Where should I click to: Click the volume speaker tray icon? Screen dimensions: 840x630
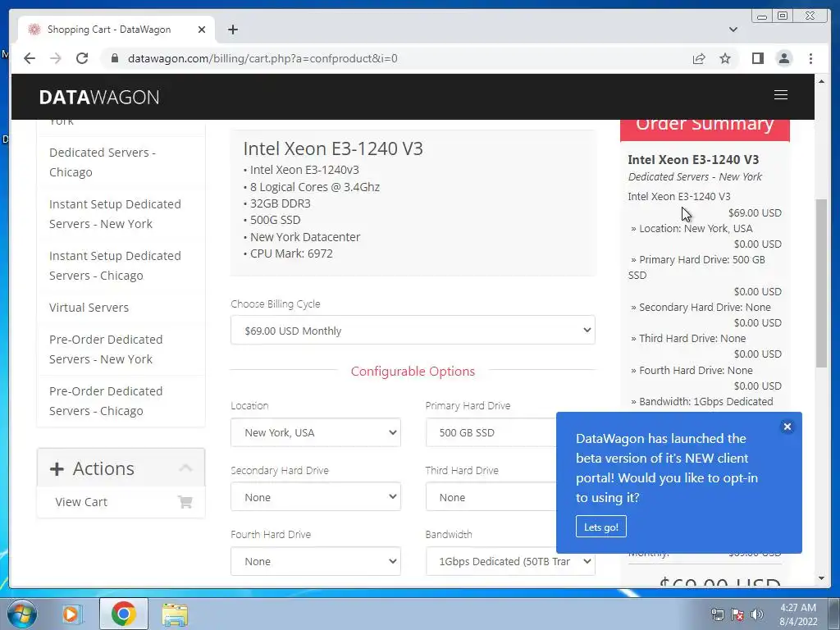(757, 614)
